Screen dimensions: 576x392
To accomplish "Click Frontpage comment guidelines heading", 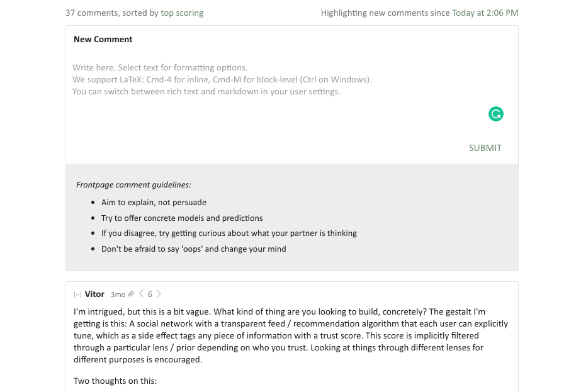I will (x=133, y=184).
